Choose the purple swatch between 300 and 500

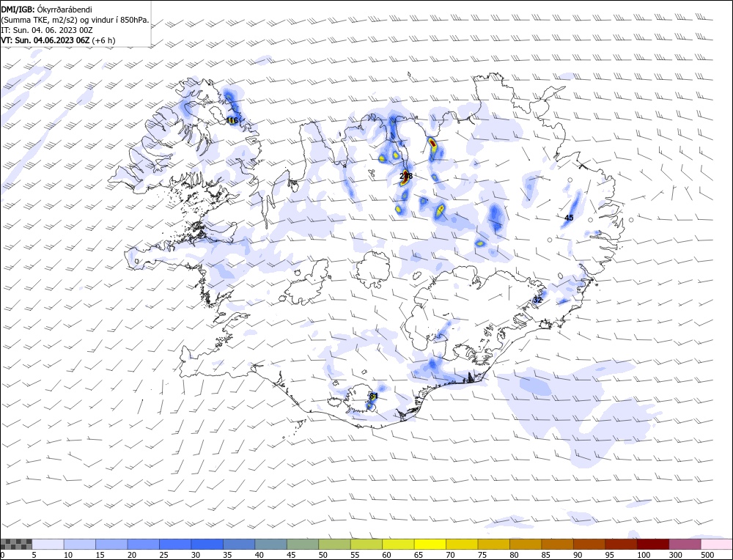pos(685,544)
